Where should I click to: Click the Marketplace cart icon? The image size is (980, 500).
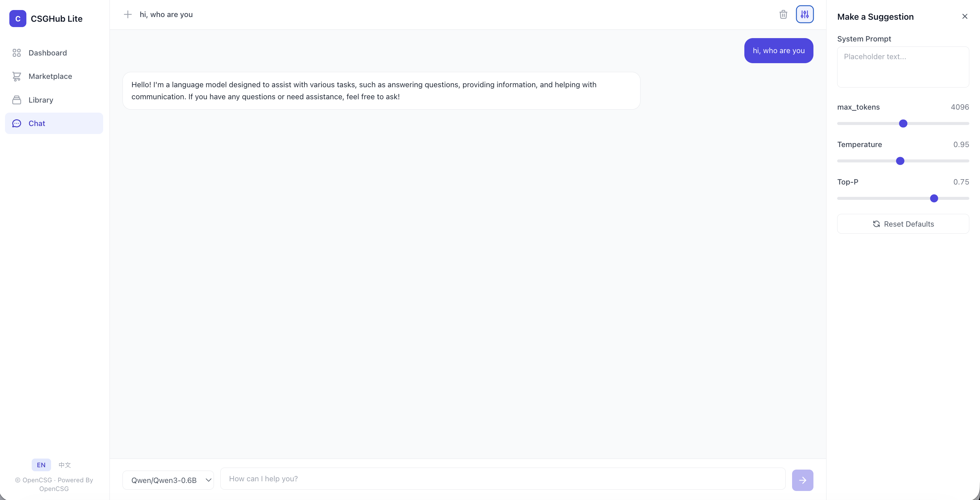(16, 77)
